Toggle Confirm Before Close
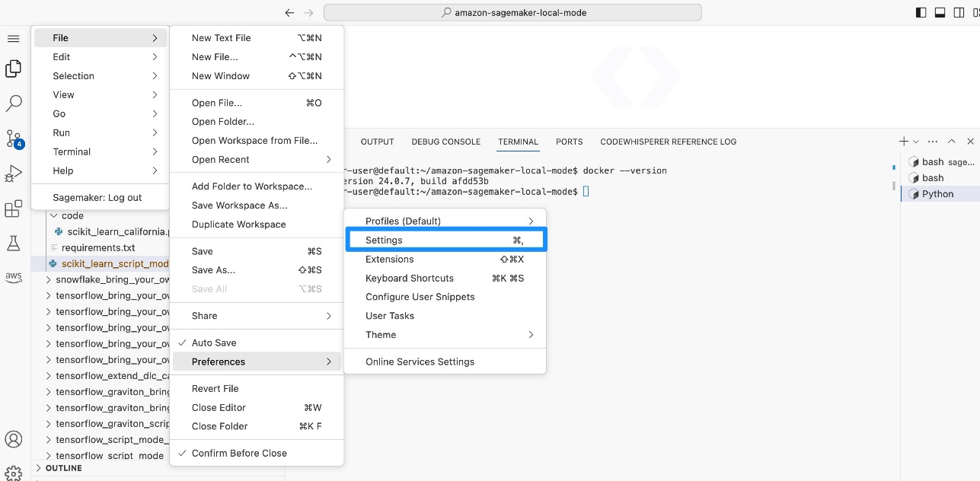This screenshot has height=481, width=980. pyautogui.click(x=257, y=453)
